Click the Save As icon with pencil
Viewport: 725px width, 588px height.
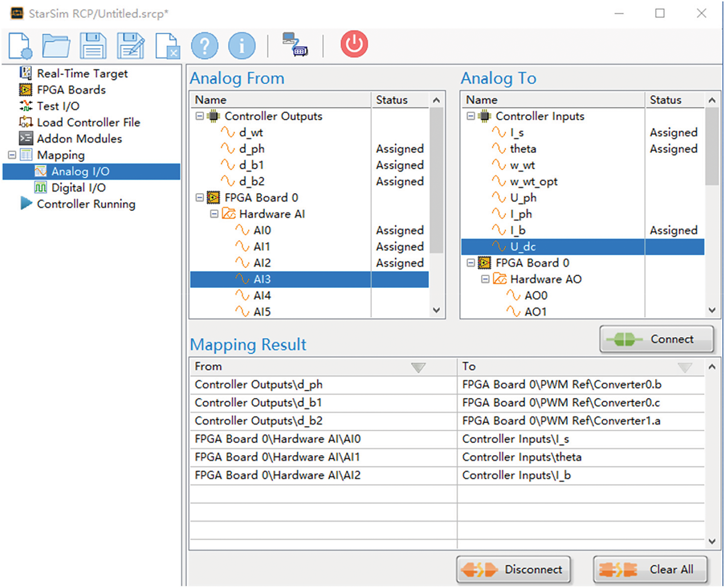coord(130,46)
